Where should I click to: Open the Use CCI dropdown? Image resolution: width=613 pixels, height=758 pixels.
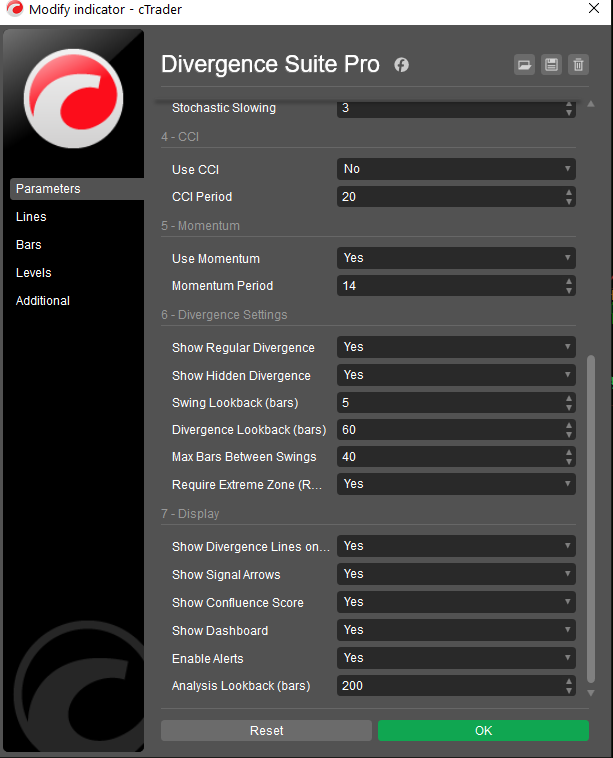pyautogui.click(x=456, y=169)
